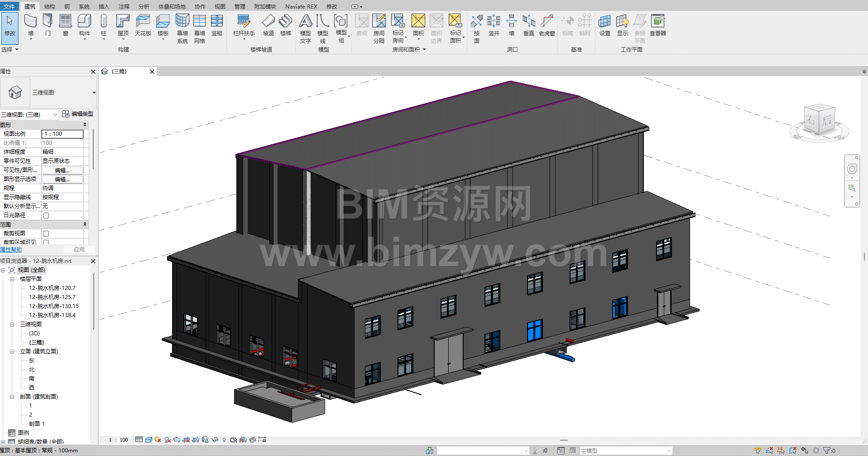
Task: Select the Stair (楼梯) tool
Action: 286,25
